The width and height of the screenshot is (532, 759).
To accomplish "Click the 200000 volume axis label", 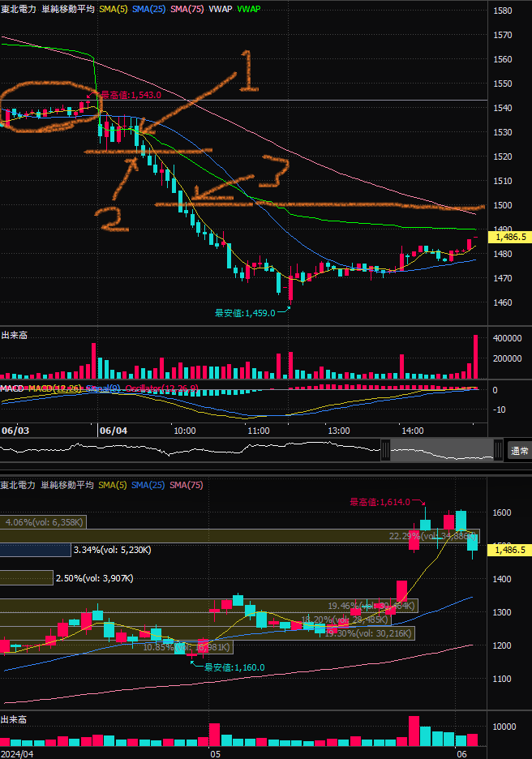I will (508, 358).
